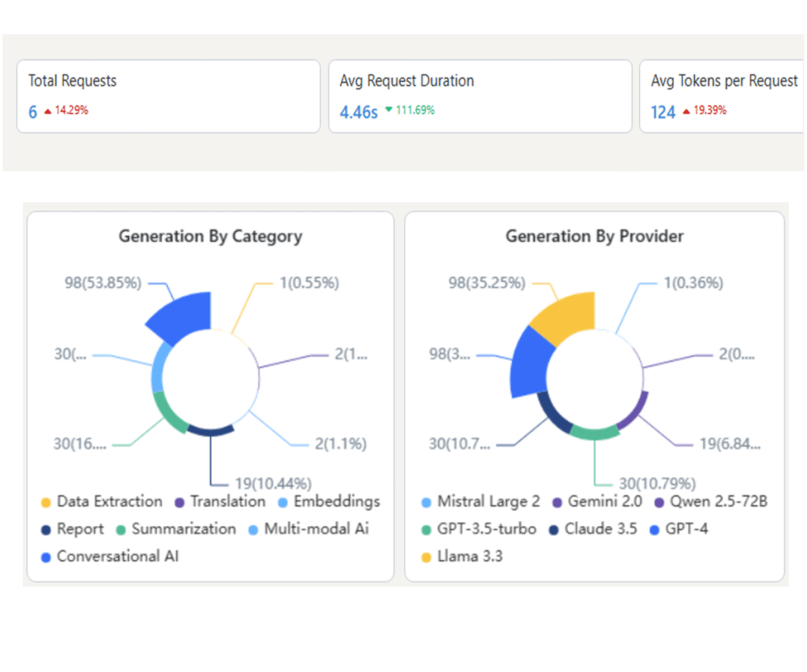Click the Report legend dark blue dot

(46, 530)
